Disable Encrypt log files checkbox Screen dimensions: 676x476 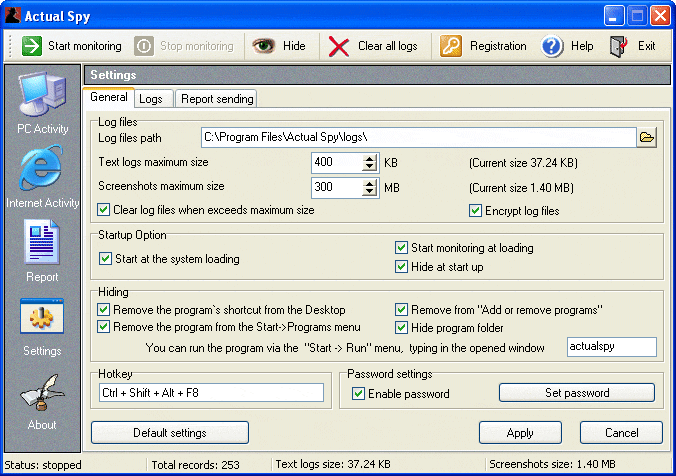[x=476, y=211]
